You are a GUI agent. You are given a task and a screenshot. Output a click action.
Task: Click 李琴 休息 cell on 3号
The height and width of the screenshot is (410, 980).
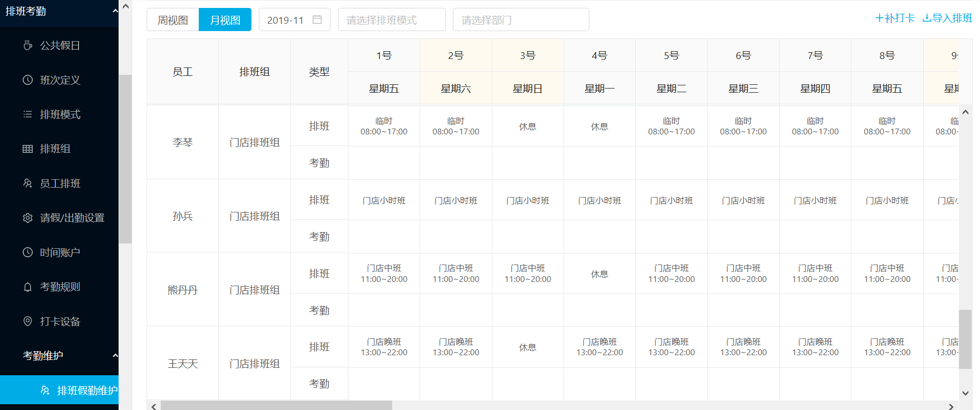[x=528, y=126]
